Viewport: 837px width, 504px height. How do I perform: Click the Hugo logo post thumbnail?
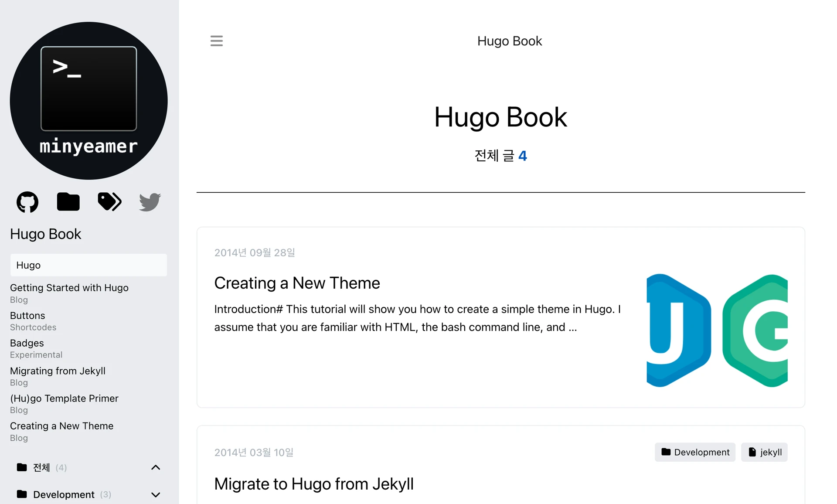pyautogui.click(x=717, y=330)
